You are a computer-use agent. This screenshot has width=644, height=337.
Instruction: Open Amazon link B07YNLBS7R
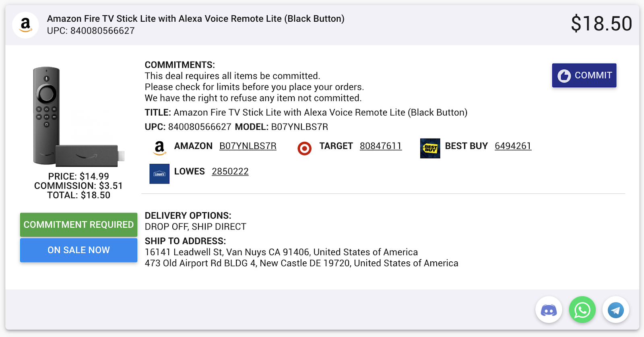coord(248,146)
